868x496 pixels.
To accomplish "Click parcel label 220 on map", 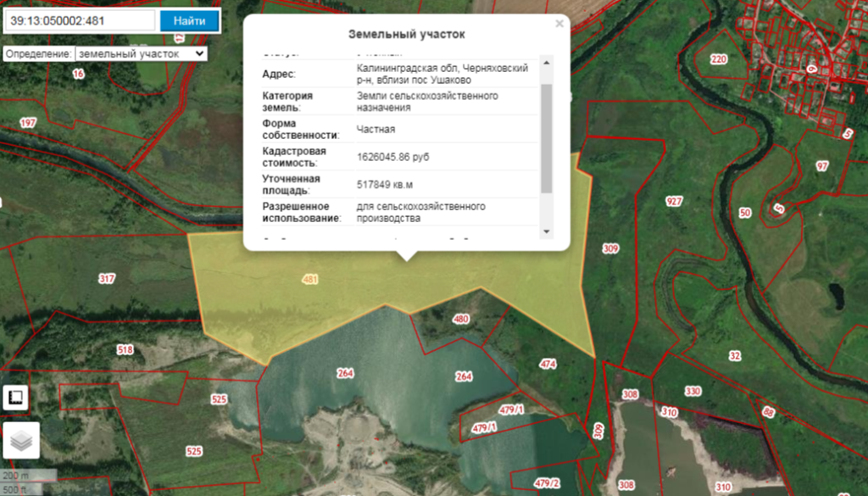I will [x=719, y=59].
